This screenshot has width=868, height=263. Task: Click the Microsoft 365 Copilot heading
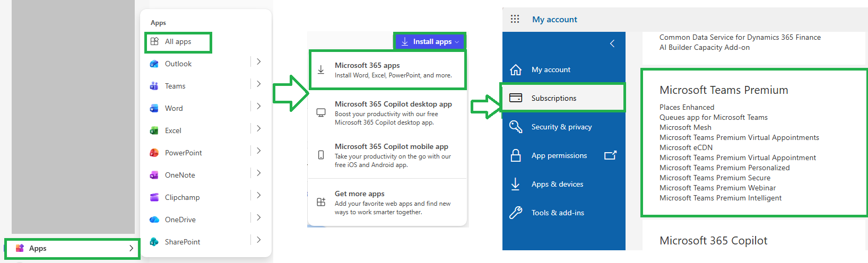point(713,241)
